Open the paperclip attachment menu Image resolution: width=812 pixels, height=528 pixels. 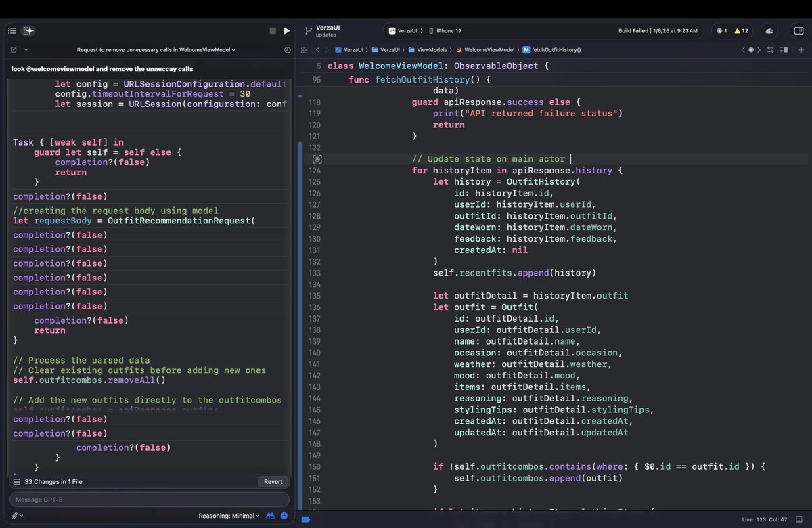pos(16,516)
